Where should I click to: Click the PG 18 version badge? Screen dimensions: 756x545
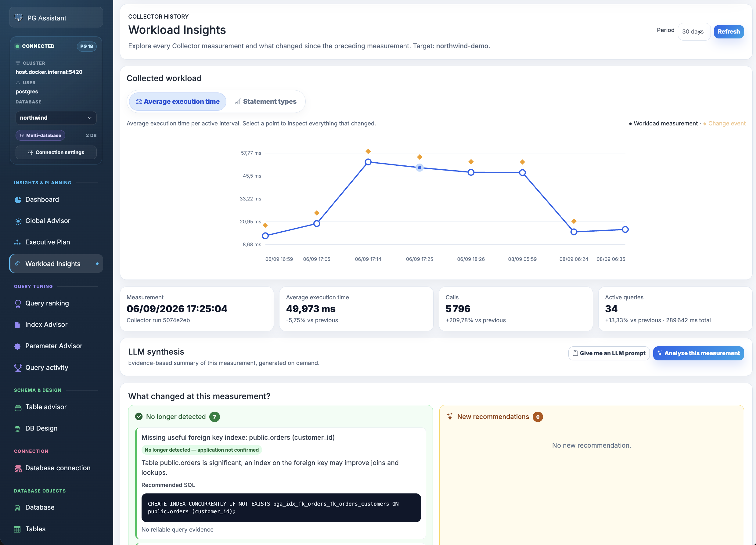(87, 46)
